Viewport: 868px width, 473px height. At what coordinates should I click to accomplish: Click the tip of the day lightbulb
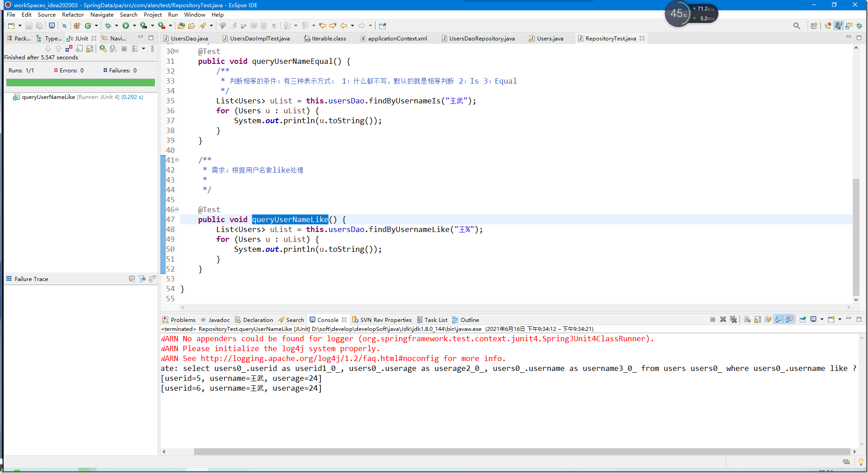click(x=861, y=462)
